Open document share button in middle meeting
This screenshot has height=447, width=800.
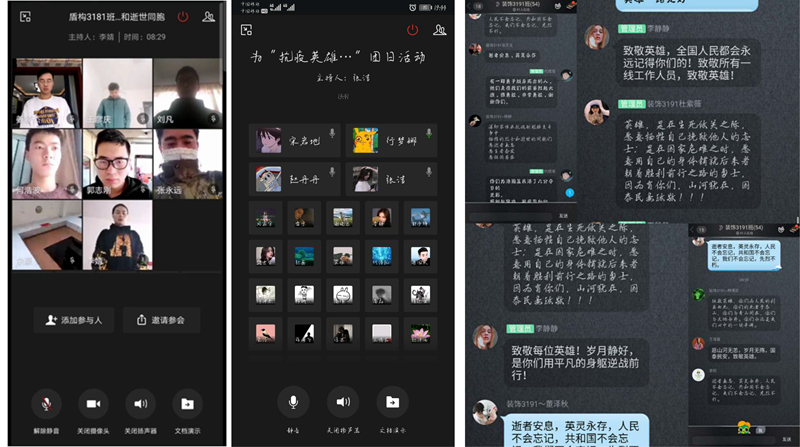[x=392, y=401]
